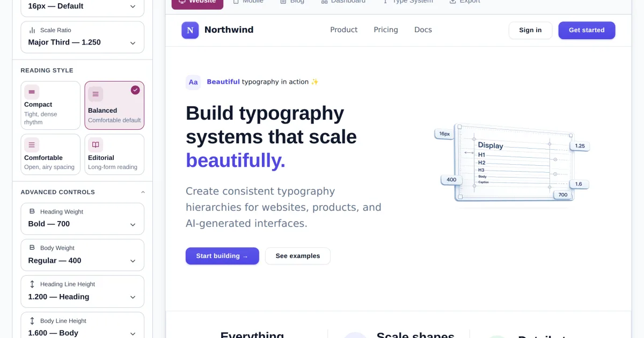This screenshot has height=338, width=644.
Task: Select the Balanced reading style
Action: [x=114, y=106]
